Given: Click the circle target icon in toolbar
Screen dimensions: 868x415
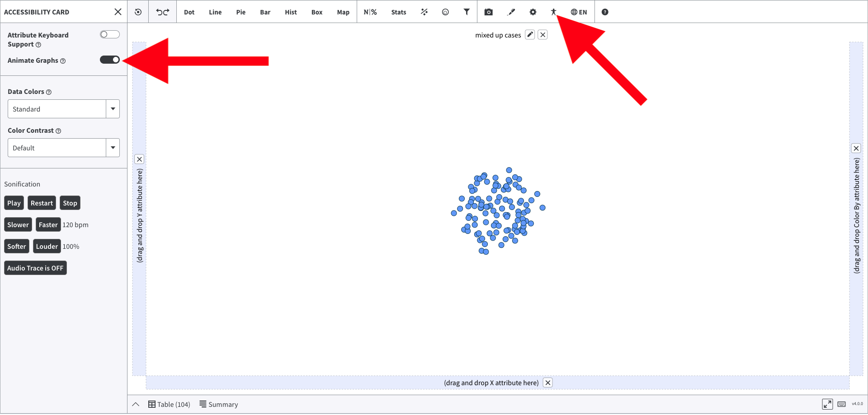Looking at the screenshot, I should [445, 12].
